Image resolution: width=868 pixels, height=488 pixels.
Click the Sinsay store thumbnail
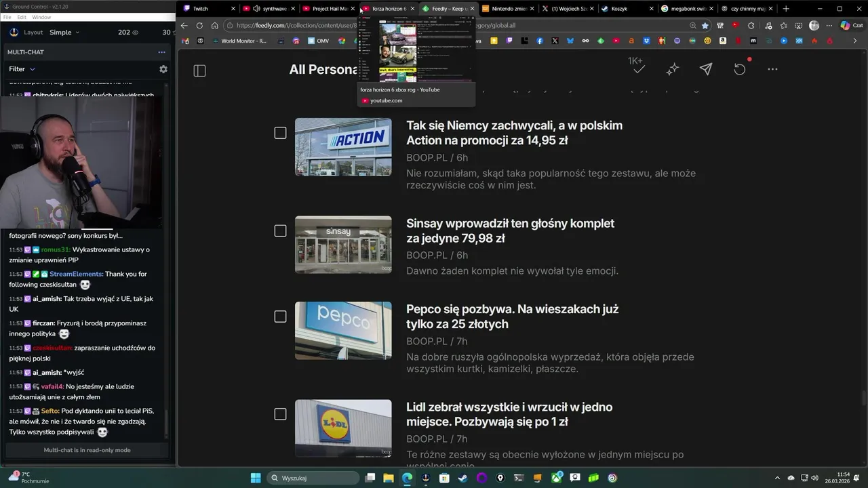point(343,245)
